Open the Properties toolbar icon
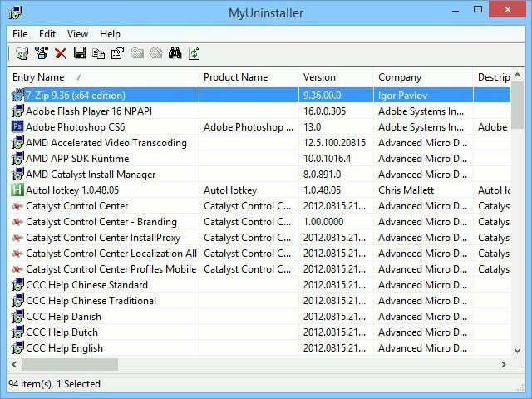532x399 pixels. (x=117, y=53)
